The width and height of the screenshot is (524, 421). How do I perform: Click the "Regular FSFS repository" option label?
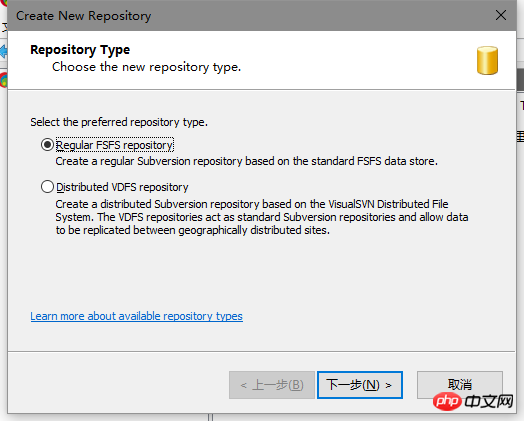(114, 145)
